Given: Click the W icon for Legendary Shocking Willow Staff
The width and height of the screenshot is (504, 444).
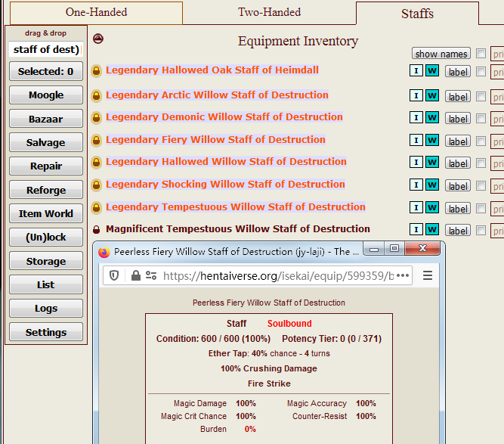Looking at the screenshot, I should tap(432, 185).
